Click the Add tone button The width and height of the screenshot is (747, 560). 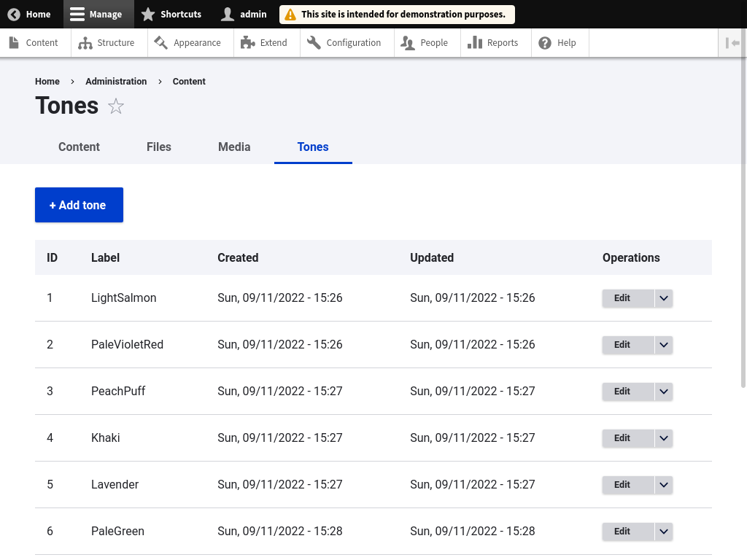point(79,205)
